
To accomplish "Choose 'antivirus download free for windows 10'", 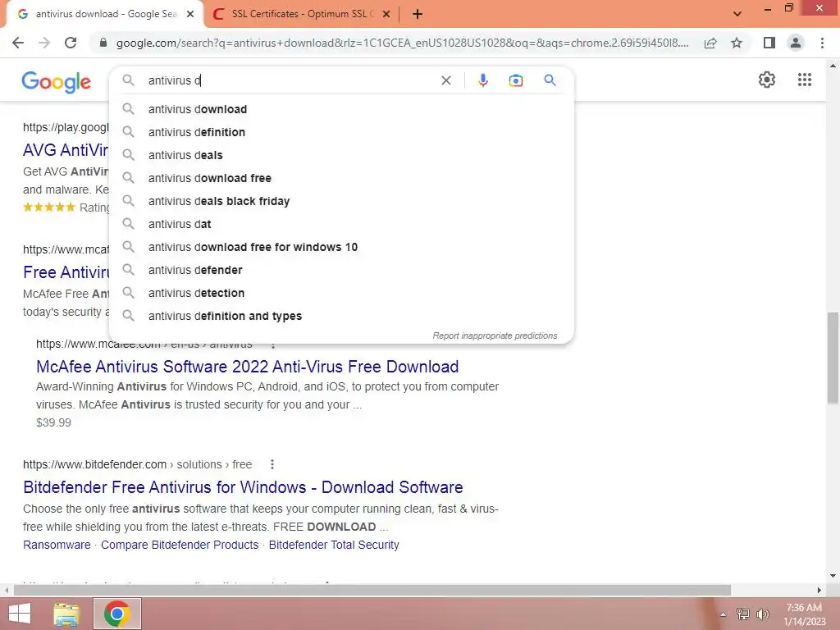I will pos(341,248).
